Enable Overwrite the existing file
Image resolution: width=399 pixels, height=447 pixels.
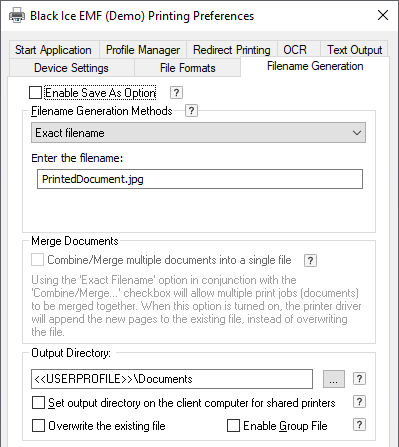pos(38,426)
